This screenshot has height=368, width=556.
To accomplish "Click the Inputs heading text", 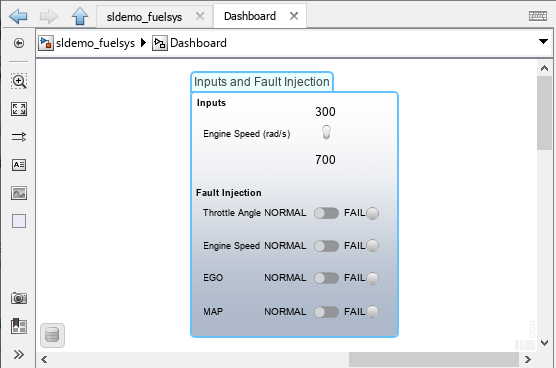I will pos(211,102).
